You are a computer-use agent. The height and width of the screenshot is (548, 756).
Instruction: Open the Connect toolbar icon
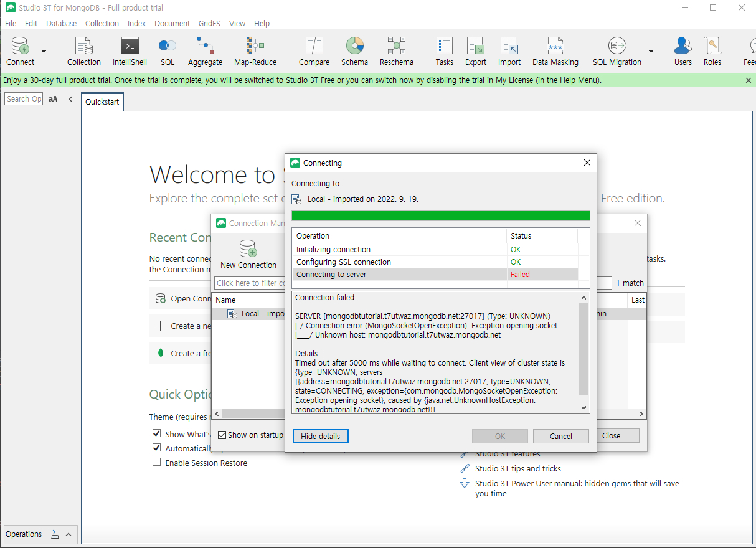point(21,51)
